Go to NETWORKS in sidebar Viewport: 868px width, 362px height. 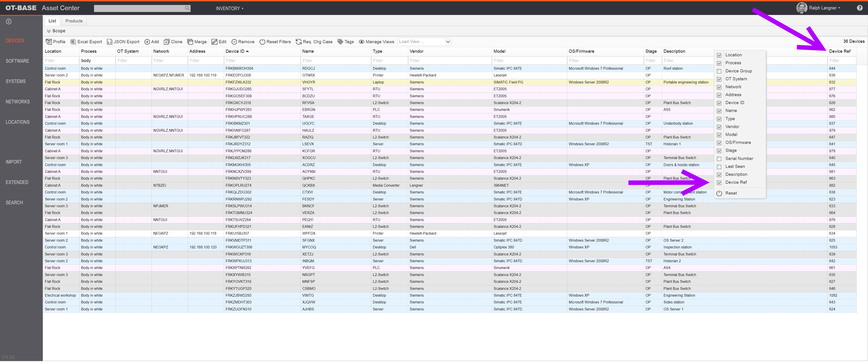click(x=18, y=102)
